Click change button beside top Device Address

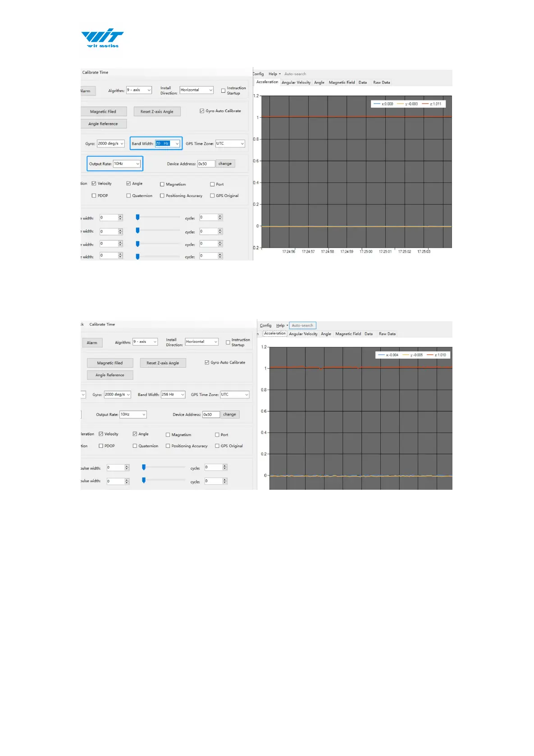pyautogui.click(x=225, y=164)
